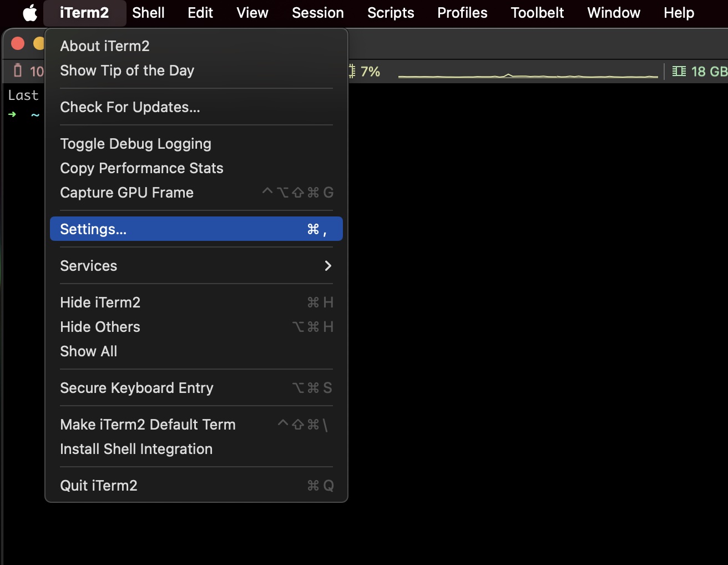Select Copy Performance Stats
Screen dimensions: 728x565
[196, 168]
